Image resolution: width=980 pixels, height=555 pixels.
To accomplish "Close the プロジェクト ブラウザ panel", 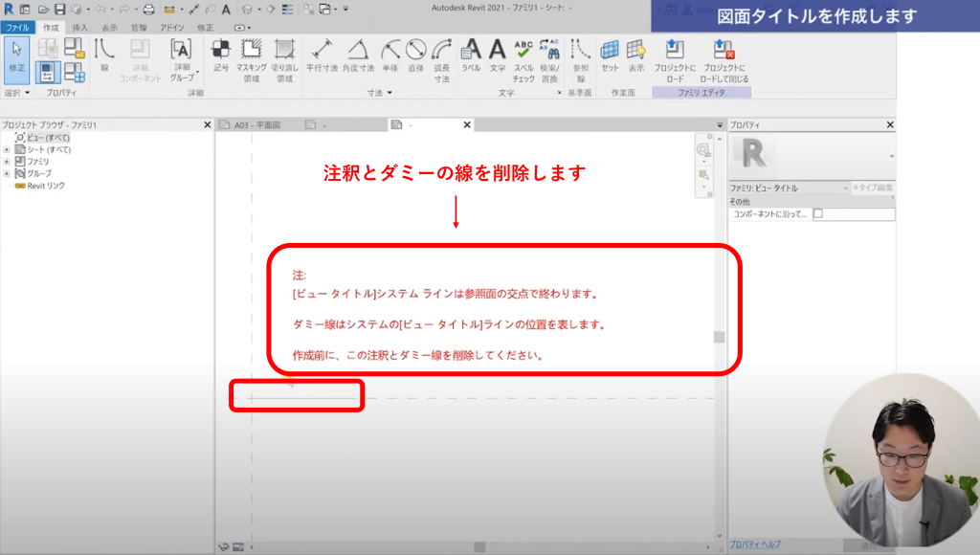I will pyautogui.click(x=208, y=125).
